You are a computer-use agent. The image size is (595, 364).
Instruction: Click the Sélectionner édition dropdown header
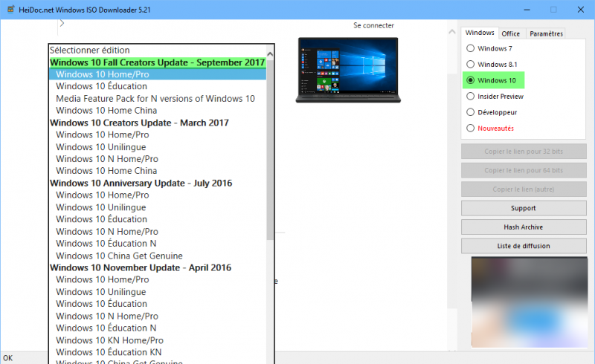pyautogui.click(x=158, y=50)
